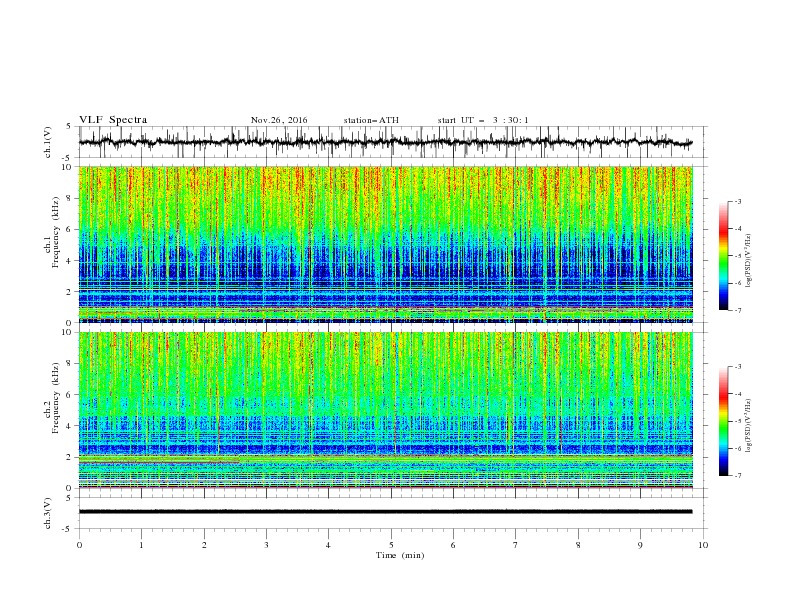Image resolution: width=792 pixels, height=612 pixels.
Task: Click the ch.2 spectrogram color bar
Action: pyautogui.click(x=723, y=421)
